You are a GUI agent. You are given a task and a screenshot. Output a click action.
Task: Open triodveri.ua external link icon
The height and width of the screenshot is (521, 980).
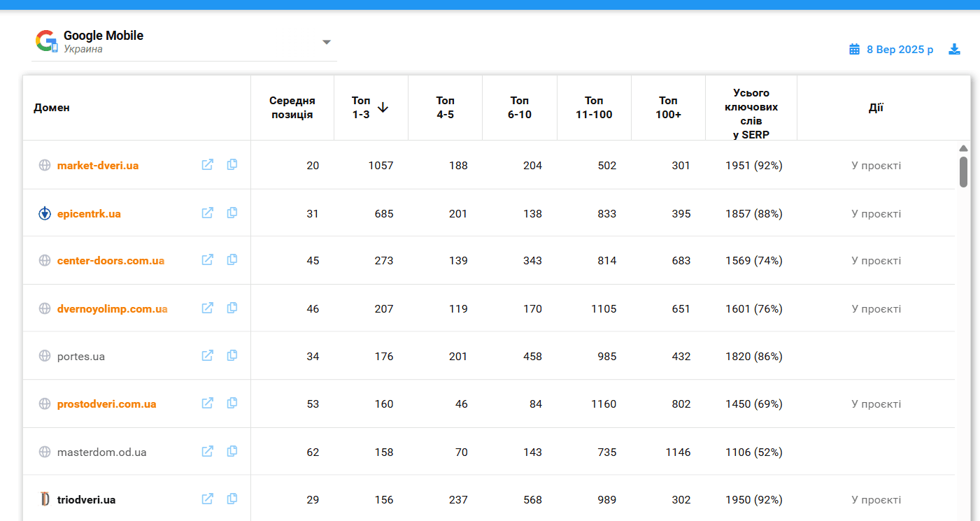[208, 499]
